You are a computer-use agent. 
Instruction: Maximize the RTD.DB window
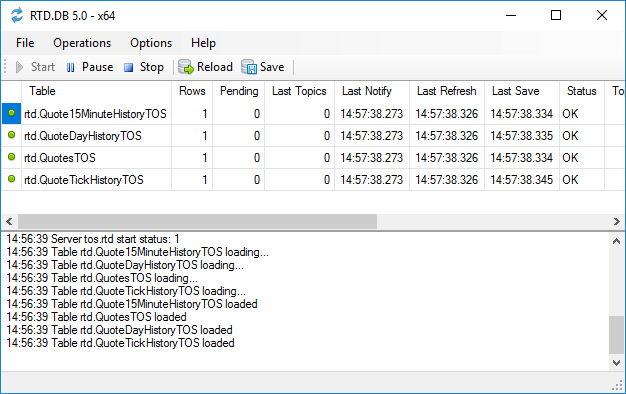pyautogui.click(x=556, y=16)
